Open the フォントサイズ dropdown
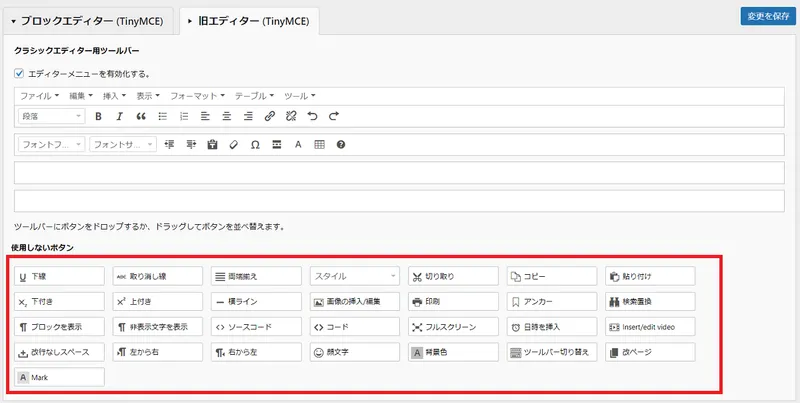The height and width of the screenshot is (403, 800). 123,145
